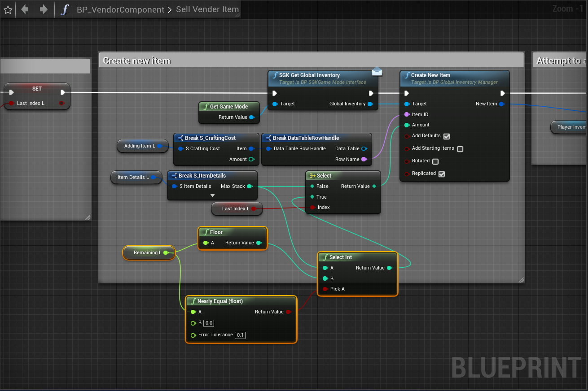Click the Get Game Mode function icon
588x391 pixels.
(206, 107)
